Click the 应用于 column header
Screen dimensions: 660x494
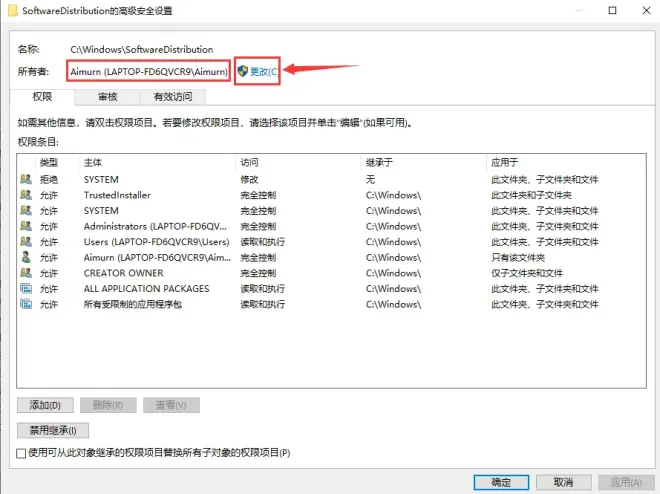(505, 162)
